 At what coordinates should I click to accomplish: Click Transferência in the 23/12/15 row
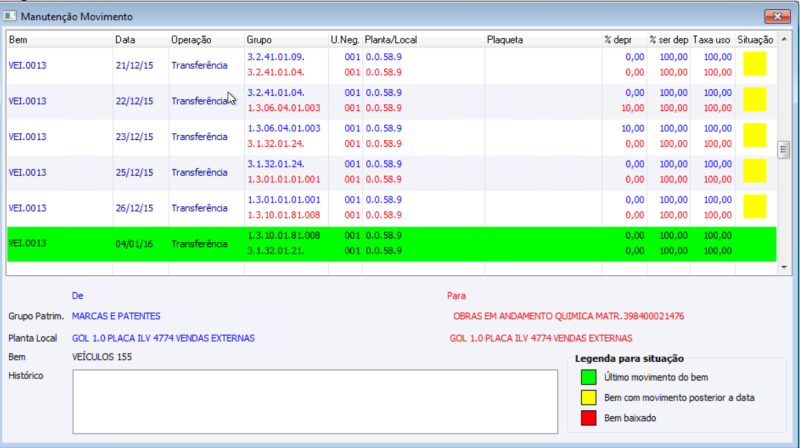(x=199, y=137)
